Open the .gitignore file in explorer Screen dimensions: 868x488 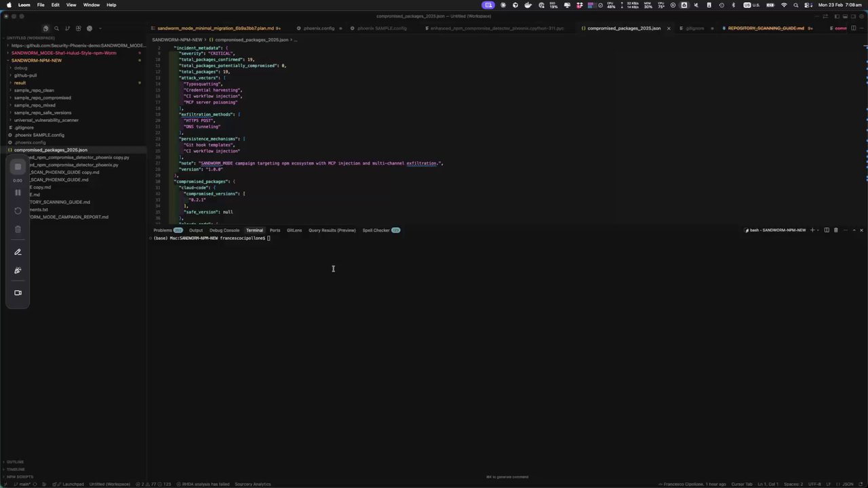pos(24,127)
